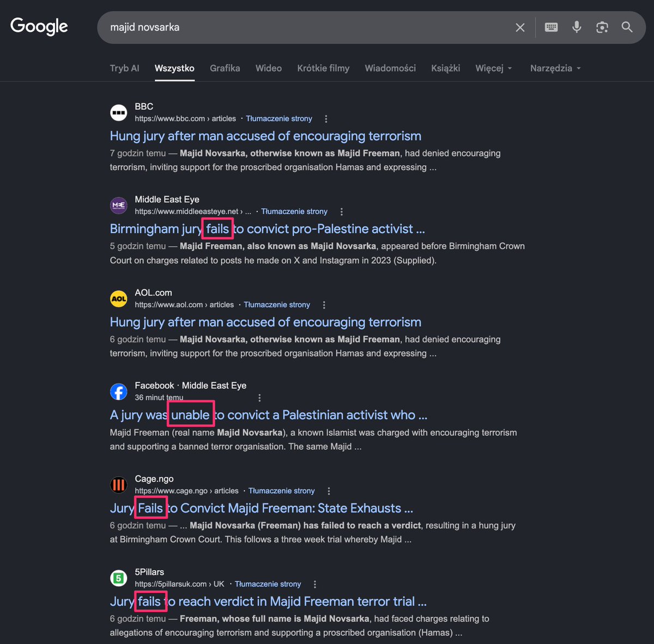Click the AOL favicon

point(119,299)
